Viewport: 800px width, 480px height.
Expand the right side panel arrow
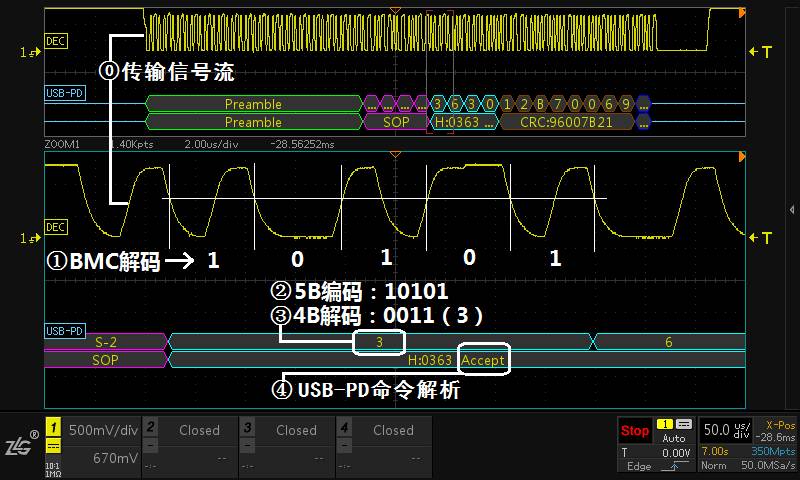click(792, 209)
